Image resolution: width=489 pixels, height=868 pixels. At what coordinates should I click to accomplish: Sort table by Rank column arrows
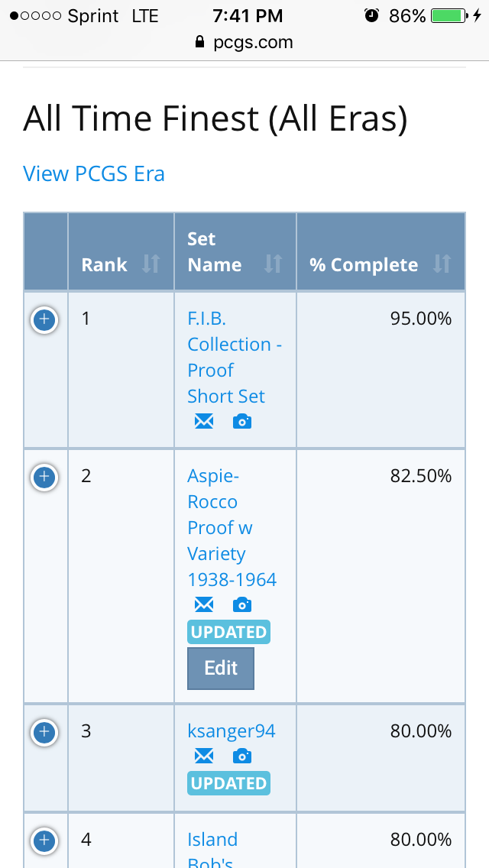(x=151, y=264)
